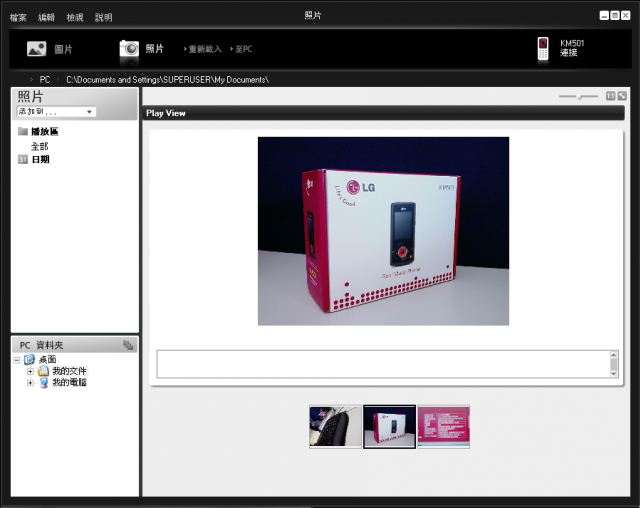Maximize the 照片 window
Screen dimensions: 640x508
[615, 16]
